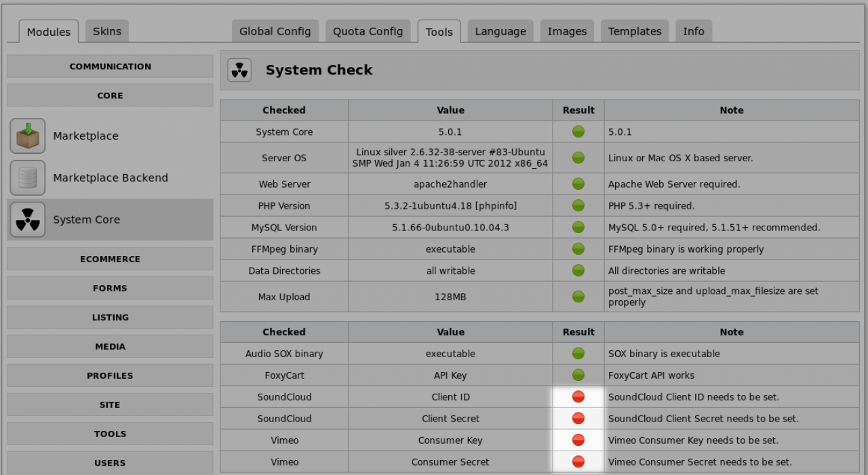Select the System Core radiation icon in sidebar
868x475 pixels.
point(28,220)
